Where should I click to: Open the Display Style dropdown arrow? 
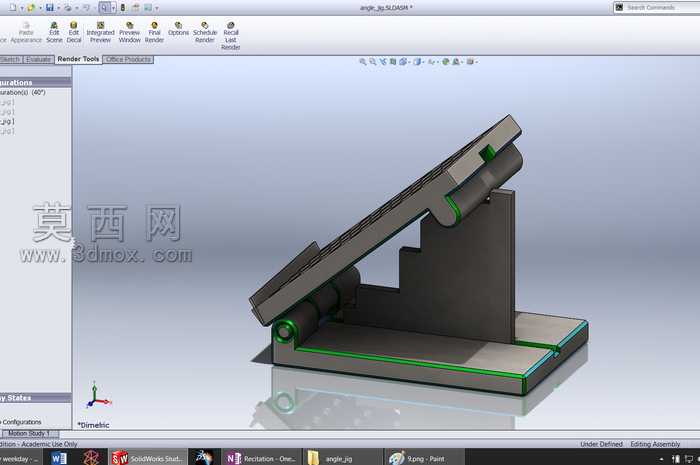coord(423,62)
